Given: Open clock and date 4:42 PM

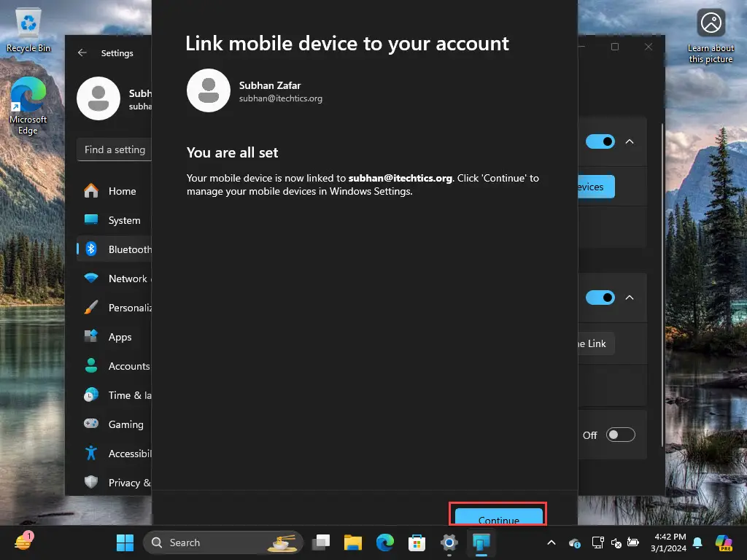Looking at the screenshot, I should coord(670,542).
